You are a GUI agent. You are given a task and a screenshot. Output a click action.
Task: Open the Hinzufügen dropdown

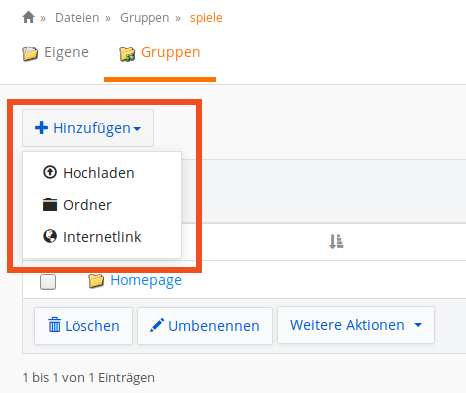(88, 128)
